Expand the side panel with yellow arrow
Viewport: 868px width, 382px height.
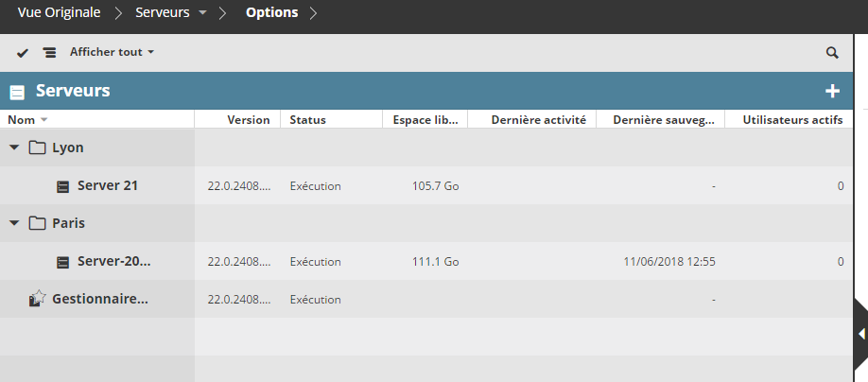(x=861, y=334)
